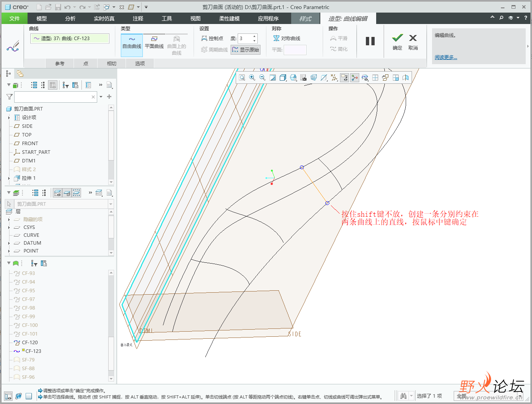Click the Zoom In magnifier icon
This screenshot has width=532, height=404.
point(252,77)
